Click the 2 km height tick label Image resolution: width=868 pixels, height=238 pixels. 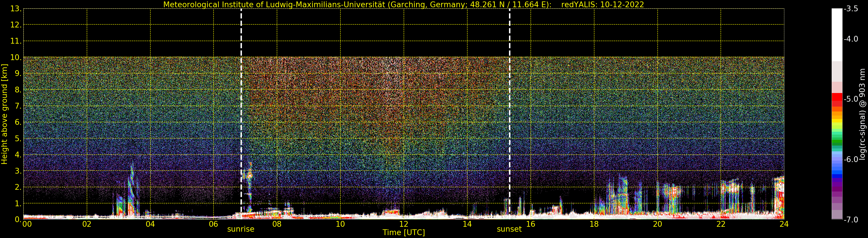[18, 187]
